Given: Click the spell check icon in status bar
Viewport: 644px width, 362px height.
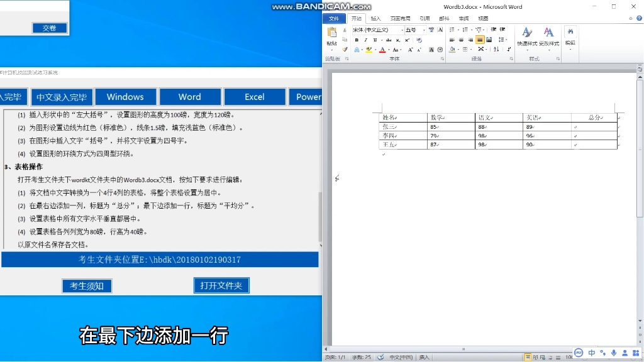Looking at the screenshot, I should (x=381, y=357).
